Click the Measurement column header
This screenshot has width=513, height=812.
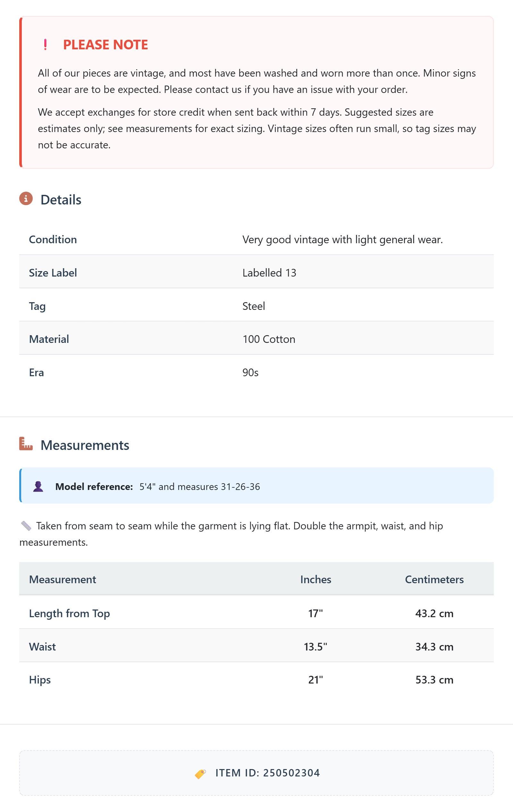click(63, 579)
